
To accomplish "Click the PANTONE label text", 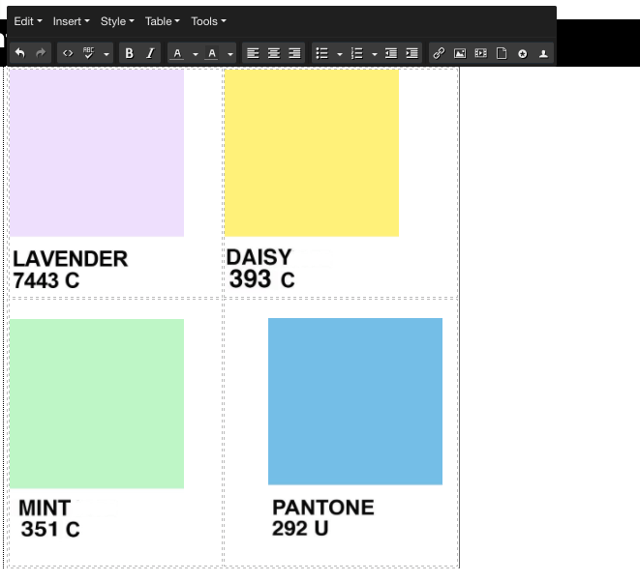I will point(323,507).
